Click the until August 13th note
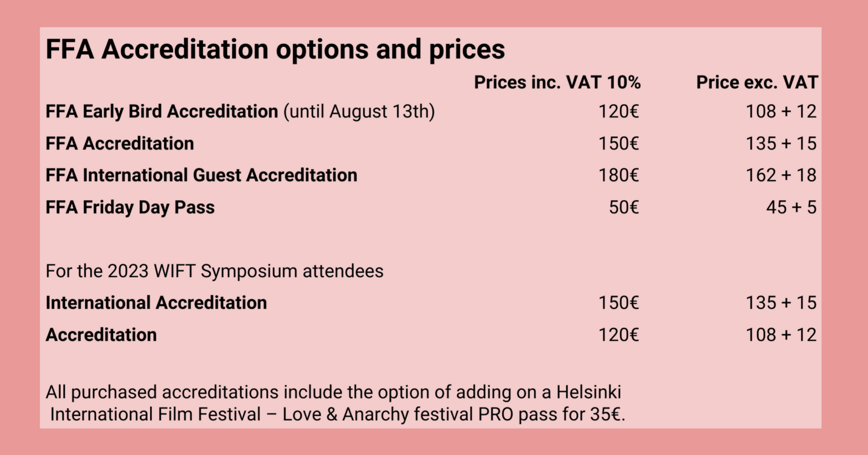Viewport: 868px width, 455px height. point(359,111)
